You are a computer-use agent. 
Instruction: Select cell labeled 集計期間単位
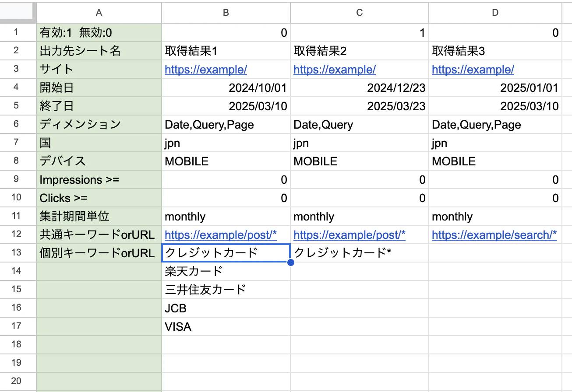(x=99, y=216)
